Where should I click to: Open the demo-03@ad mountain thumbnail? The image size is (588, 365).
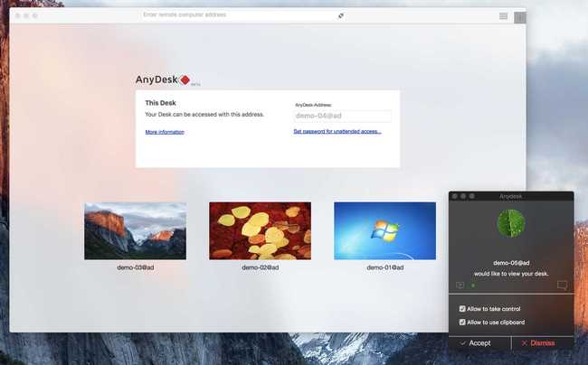click(x=136, y=231)
